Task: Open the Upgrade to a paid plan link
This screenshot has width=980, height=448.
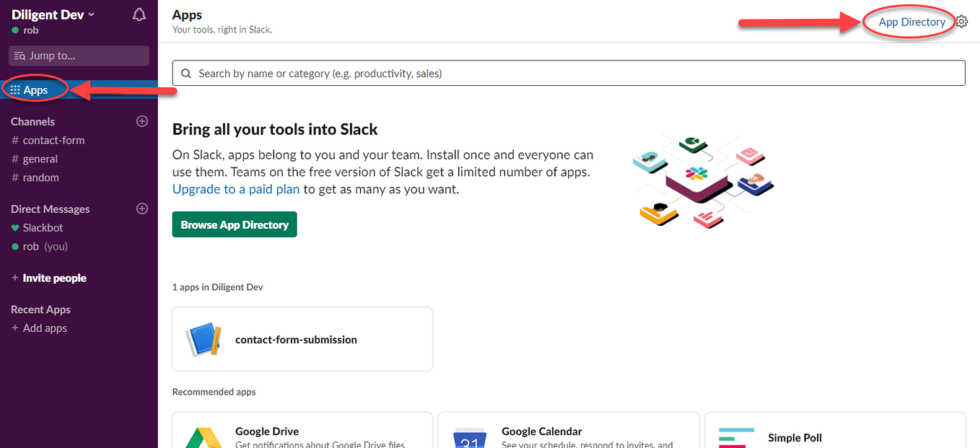Action: 236,189
